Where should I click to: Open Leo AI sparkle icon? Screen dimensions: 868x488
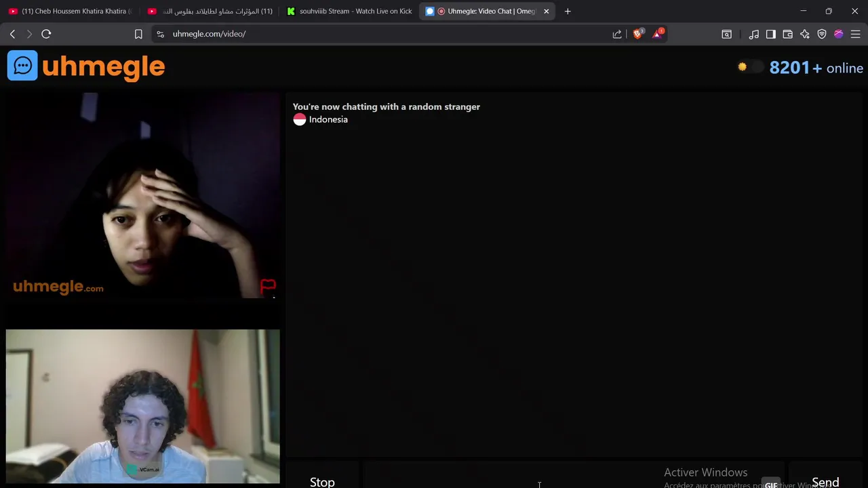(x=805, y=34)
